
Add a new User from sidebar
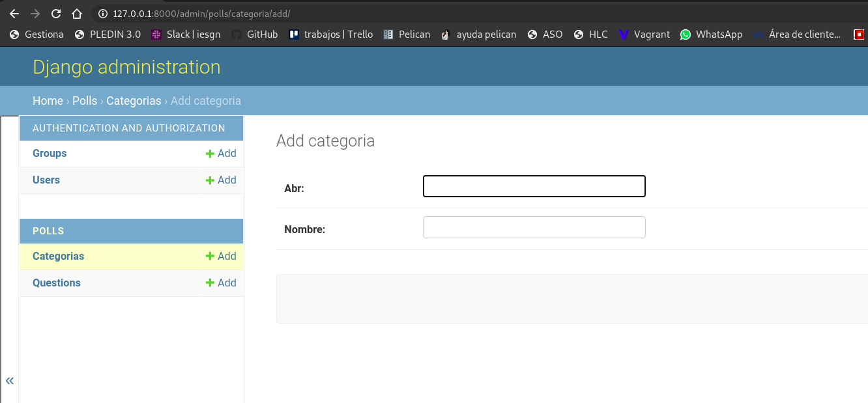[221, 180]
